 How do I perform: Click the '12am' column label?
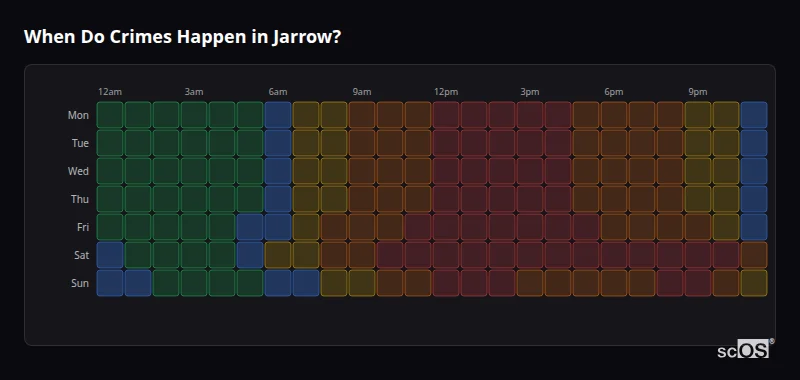coord(110,92)
